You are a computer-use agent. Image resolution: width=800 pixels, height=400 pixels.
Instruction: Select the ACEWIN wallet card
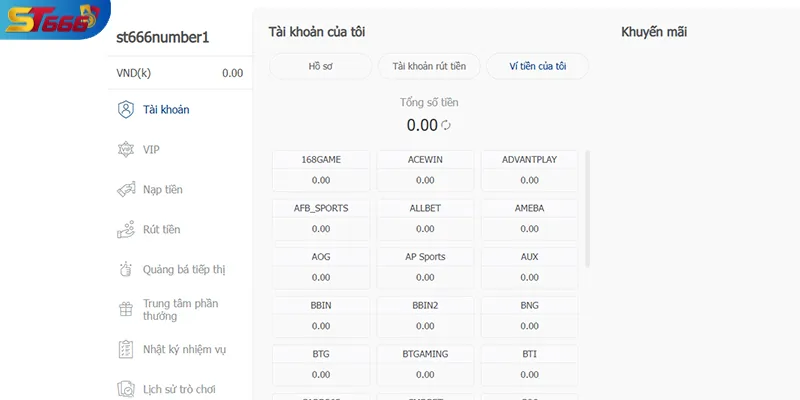click(x=425, y=170)
